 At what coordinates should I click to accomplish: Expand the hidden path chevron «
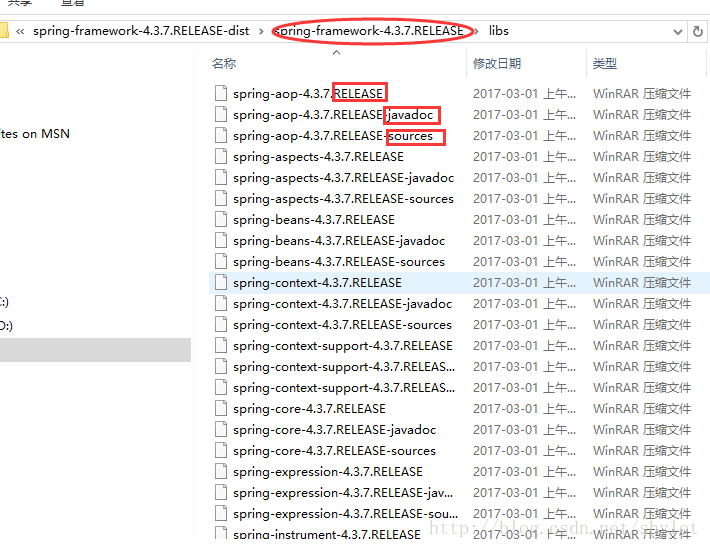[20, 31]
